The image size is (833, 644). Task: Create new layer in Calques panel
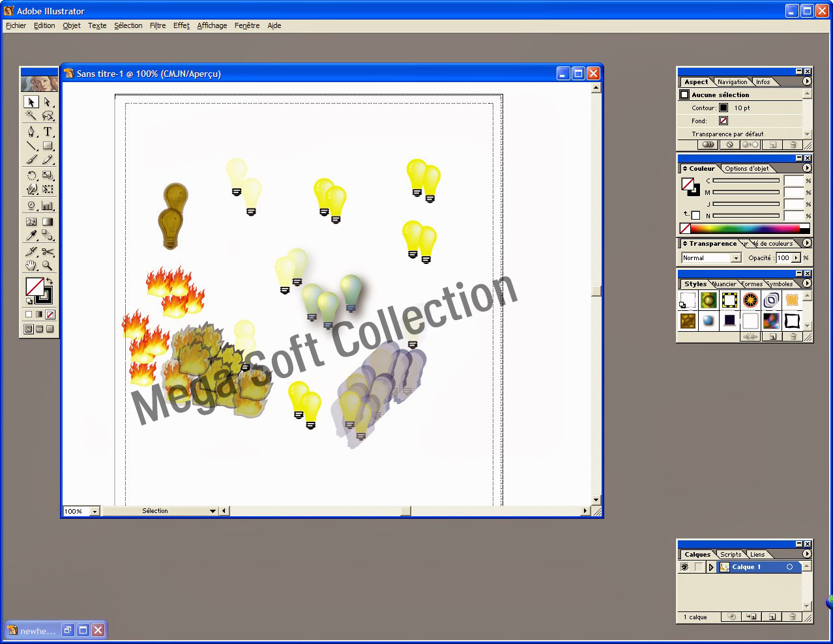[772, 617]
